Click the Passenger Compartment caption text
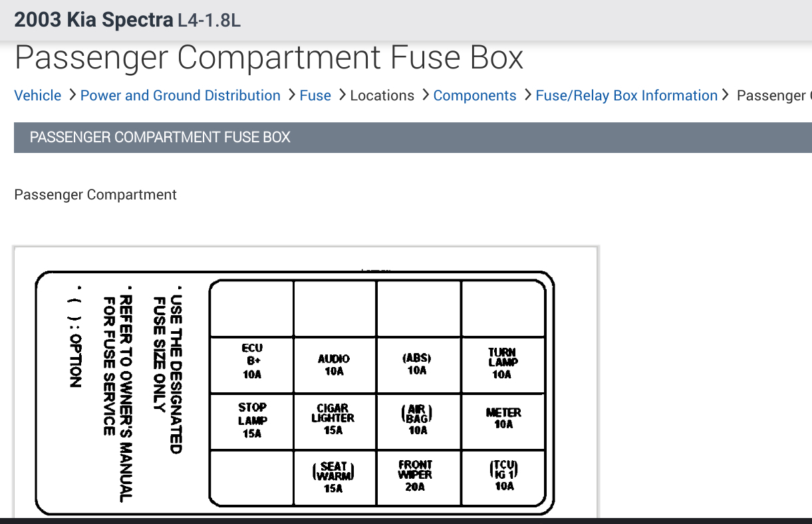 pyautogui.click(x=95, y=195)
